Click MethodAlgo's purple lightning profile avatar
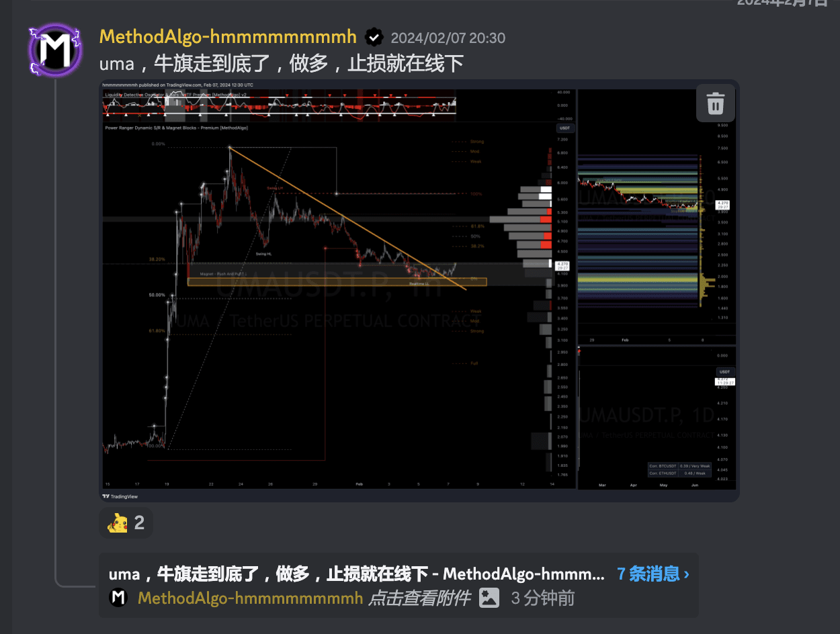 coord(54,50)
